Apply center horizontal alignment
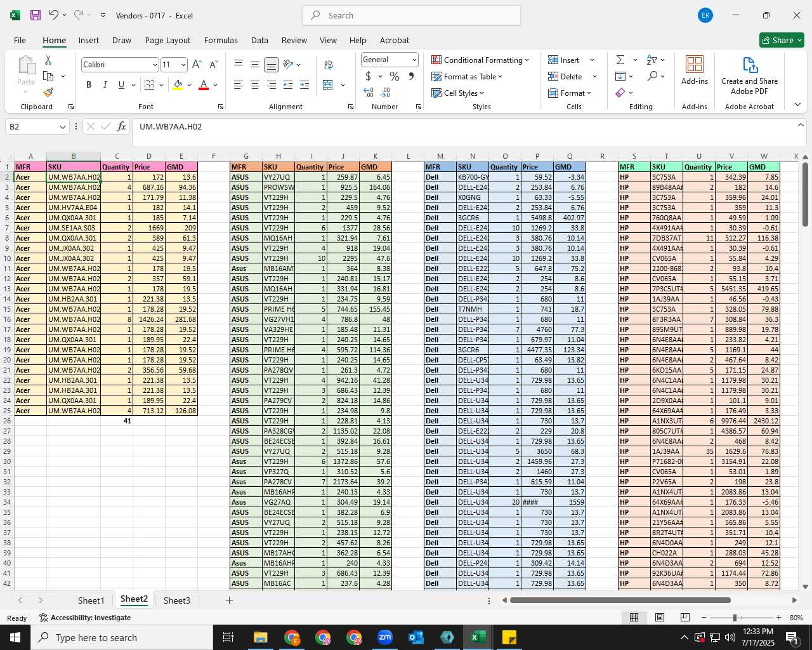 (255, 85)
